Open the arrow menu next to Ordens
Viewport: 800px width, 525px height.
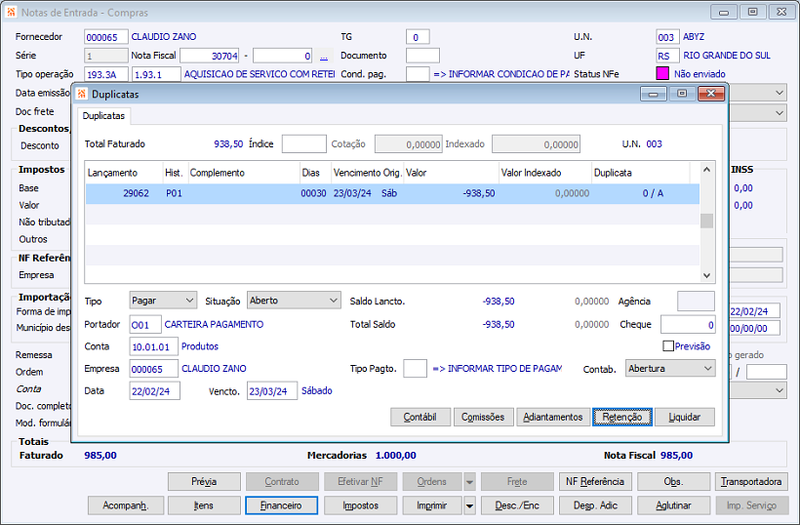tap(469, 482)
